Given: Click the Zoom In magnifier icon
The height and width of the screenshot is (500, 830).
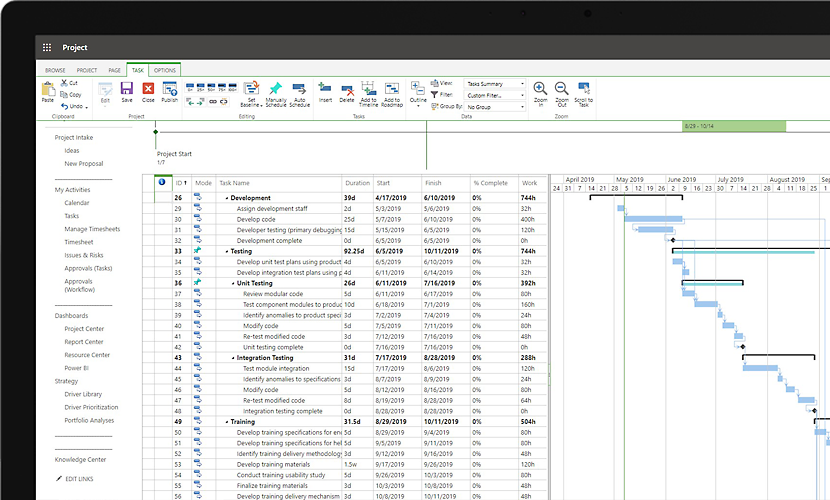Looking at the screenshot, I should click(x=540, y=90).
